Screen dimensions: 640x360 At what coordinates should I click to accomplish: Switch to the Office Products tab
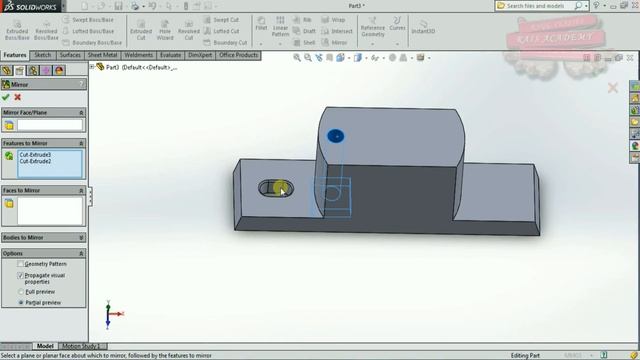click(x=238, y=55)
